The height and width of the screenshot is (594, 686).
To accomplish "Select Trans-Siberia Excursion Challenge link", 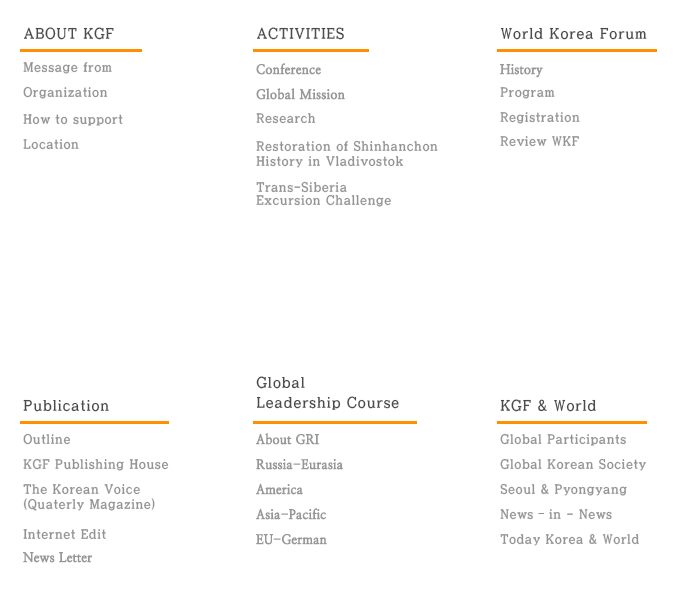I will tap(323, 194).
